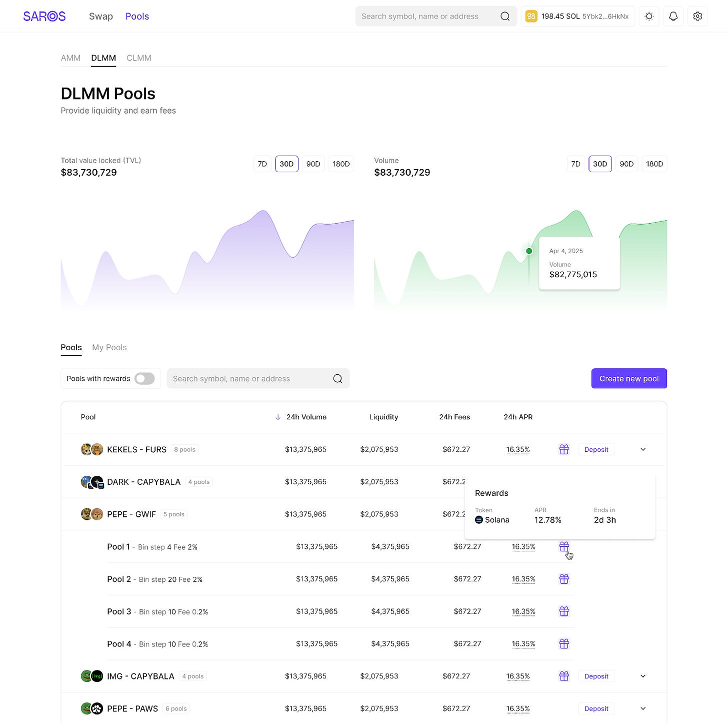Image resolution: width=728 pixels, height=723 pixels.
Task: Click the Create new pool button
Action: (629, 379)
